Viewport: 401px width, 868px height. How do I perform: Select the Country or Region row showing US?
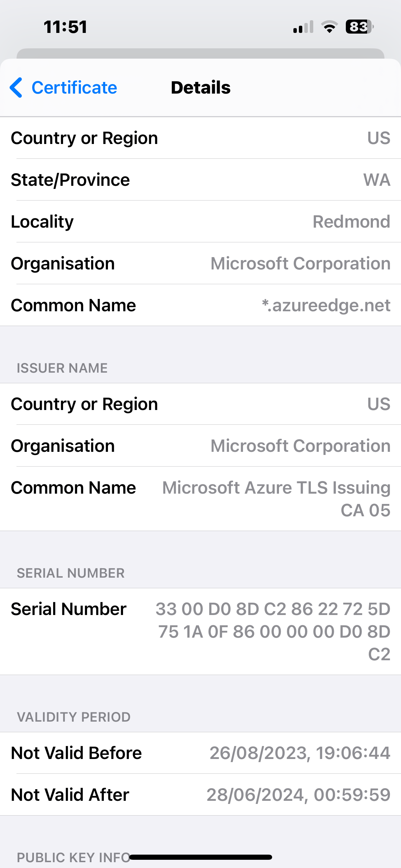point(200,137)
